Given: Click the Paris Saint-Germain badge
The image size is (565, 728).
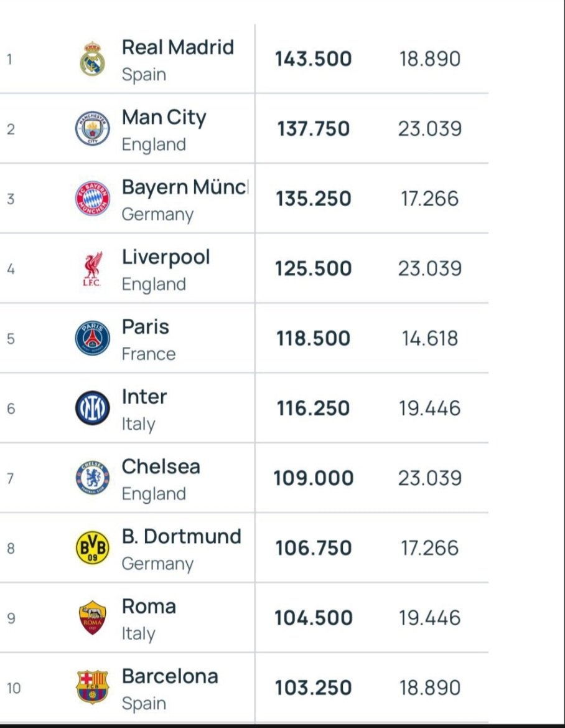Looking at the screenshot, I should pyautogui.click(x=92, y=339).
